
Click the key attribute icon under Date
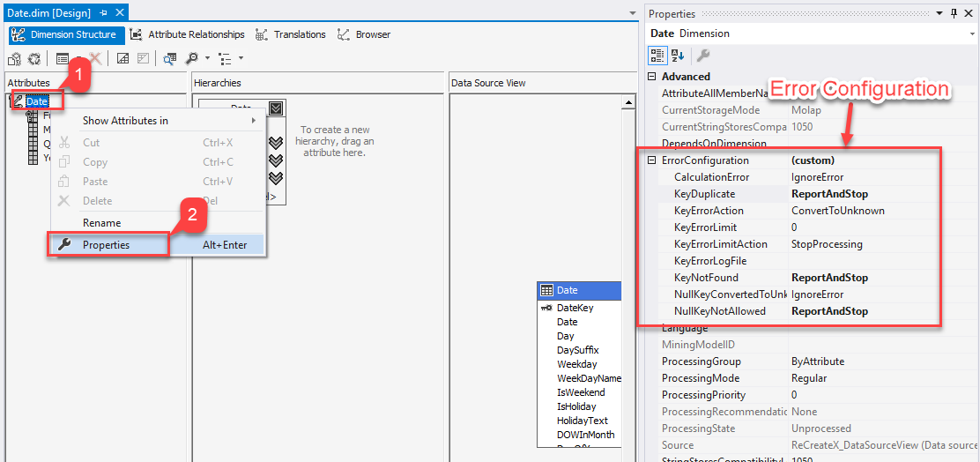pos(33,116)
